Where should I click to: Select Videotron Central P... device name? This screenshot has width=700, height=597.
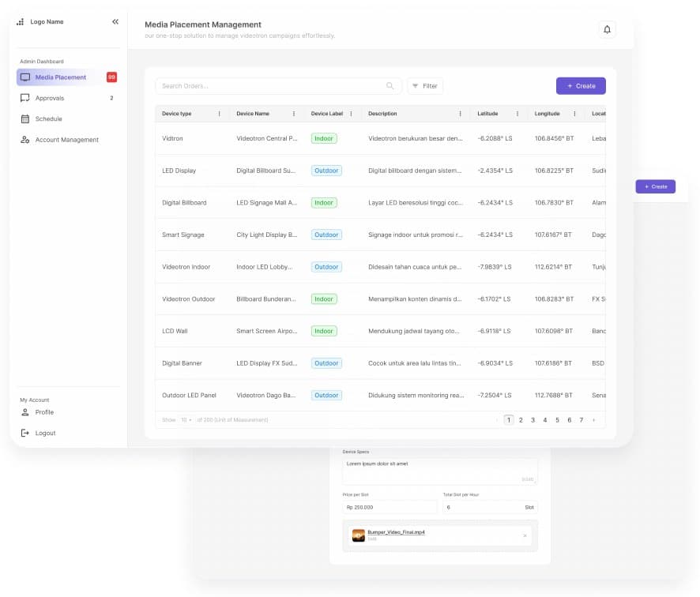coord(266,138)
